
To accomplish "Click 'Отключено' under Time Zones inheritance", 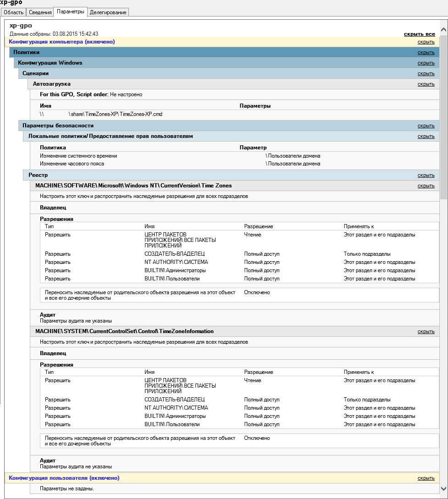I will tap(257, 292).
